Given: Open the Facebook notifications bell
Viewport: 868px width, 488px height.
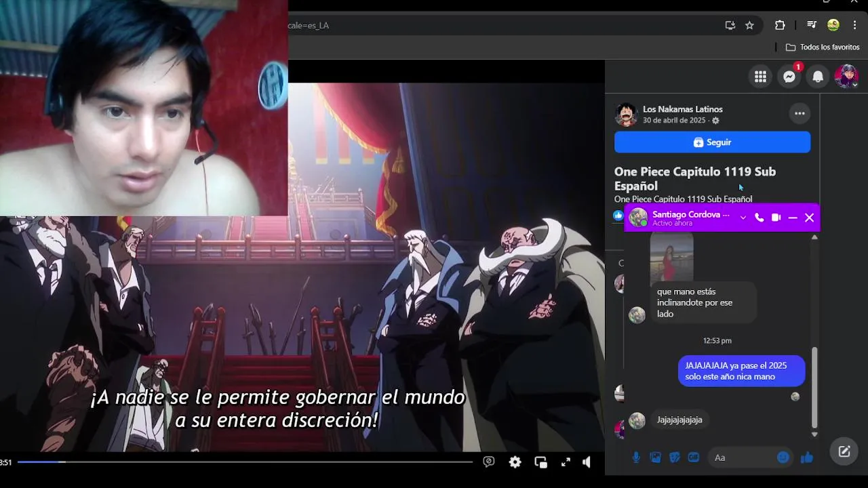Looking at the screenshot, I should coord(818,77).
